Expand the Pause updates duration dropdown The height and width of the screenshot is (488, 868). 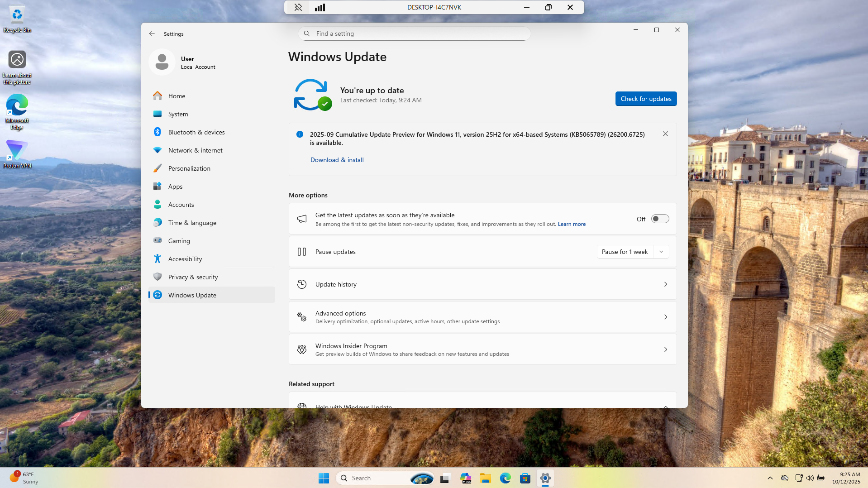coord(661,252)
